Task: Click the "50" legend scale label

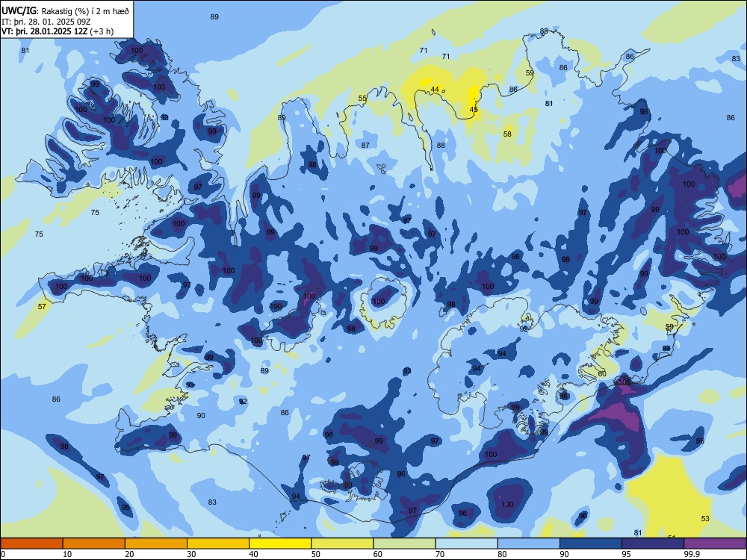Action: [316, 554]
